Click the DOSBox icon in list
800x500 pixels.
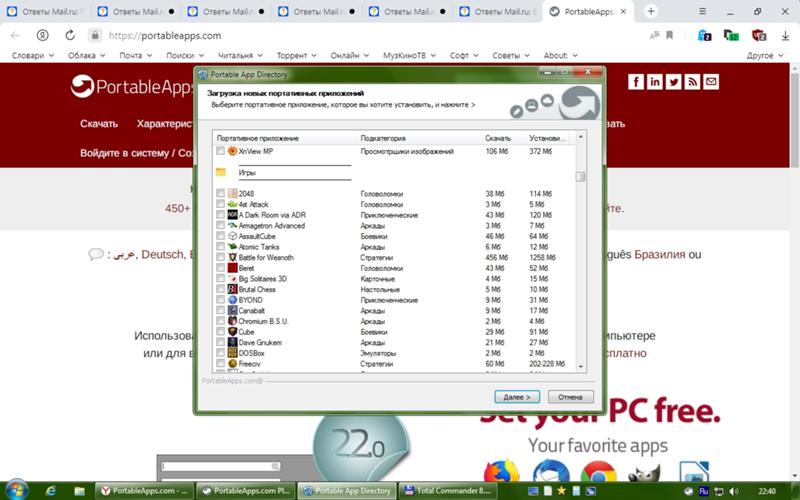232,353
